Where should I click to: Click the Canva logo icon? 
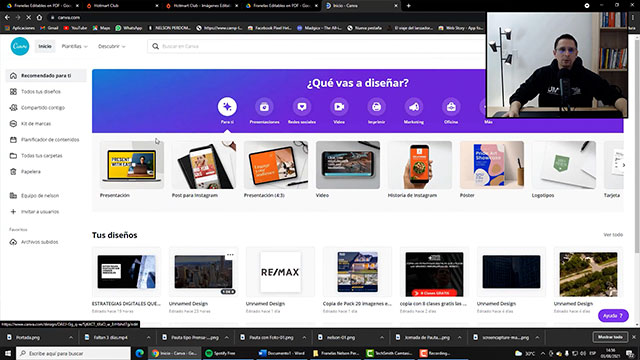coord(20,46)
